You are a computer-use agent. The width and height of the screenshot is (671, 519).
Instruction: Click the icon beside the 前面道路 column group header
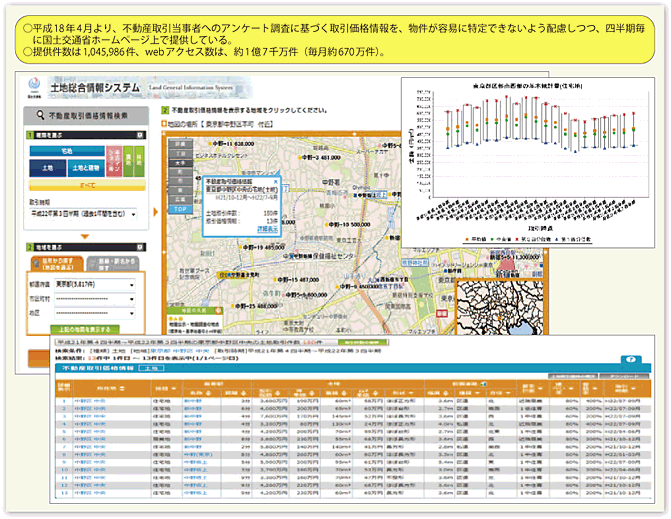[x=484, y=384]
